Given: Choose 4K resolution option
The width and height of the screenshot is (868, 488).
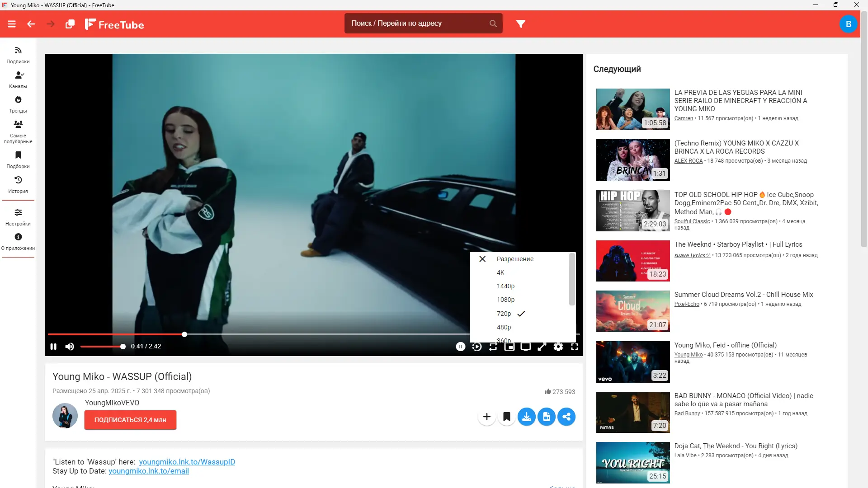Looking at the screenshot, I should 500,272.
